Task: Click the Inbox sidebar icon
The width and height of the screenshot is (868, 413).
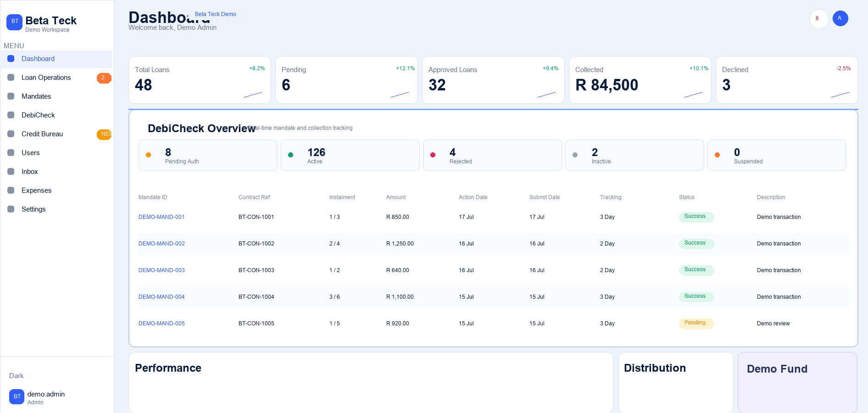Action: (x=11, y=172)
